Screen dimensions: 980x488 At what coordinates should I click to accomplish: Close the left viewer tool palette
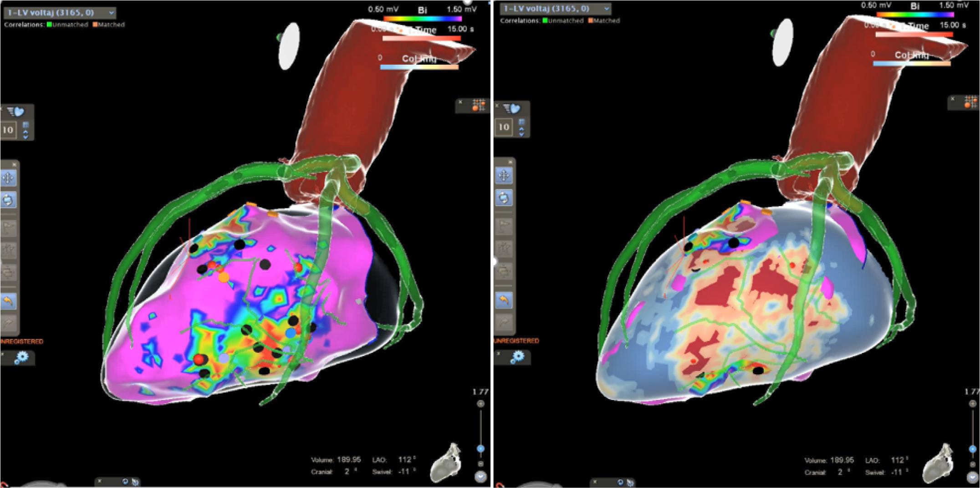coord(14,164)
